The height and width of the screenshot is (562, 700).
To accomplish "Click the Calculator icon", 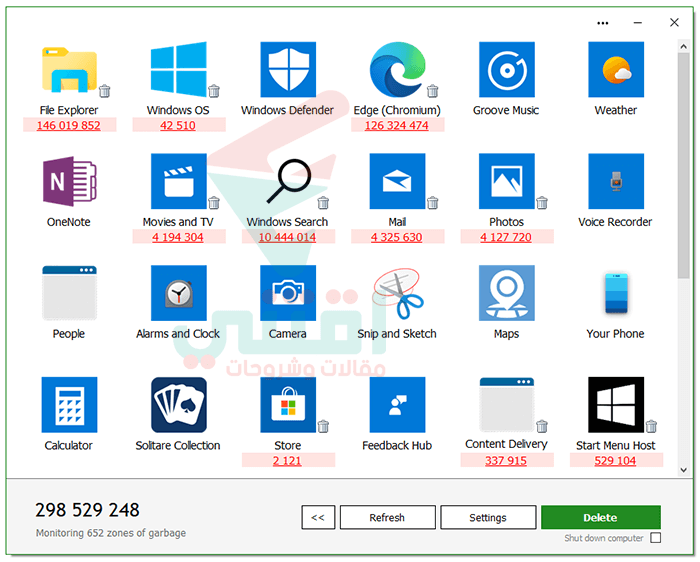I will tap(69, 404).
